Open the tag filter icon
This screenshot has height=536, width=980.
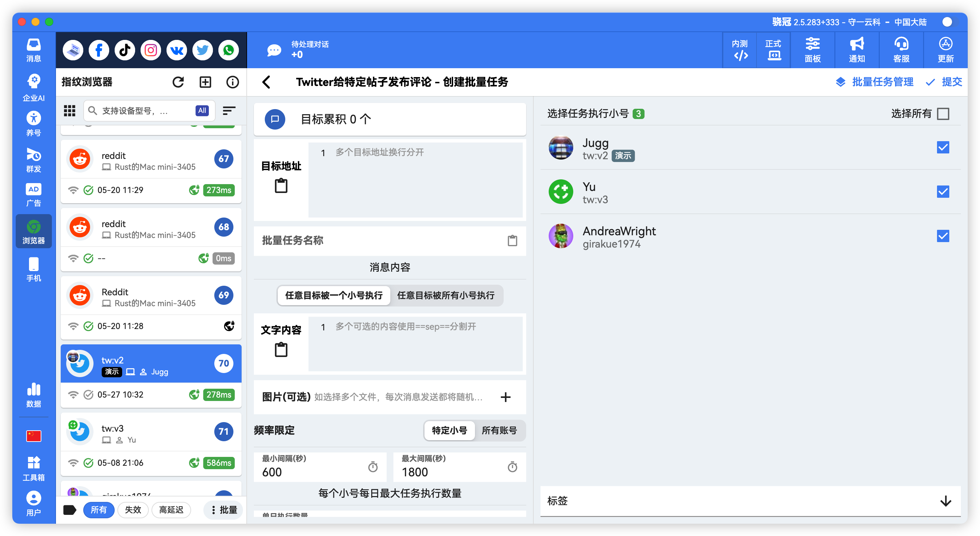[70, 510]
